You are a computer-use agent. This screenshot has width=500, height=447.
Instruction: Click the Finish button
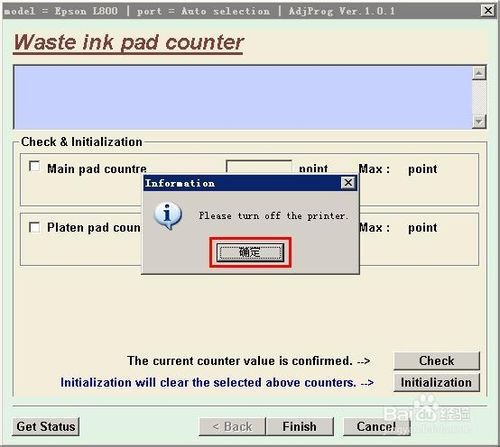coord(299,426)
